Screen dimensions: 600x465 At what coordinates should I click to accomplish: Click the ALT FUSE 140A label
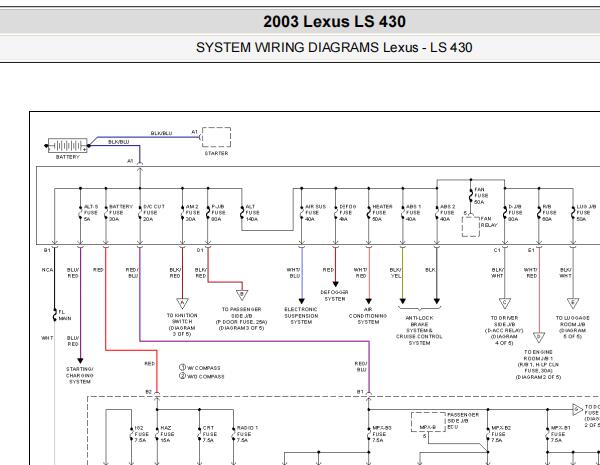[x=252, y=213]
